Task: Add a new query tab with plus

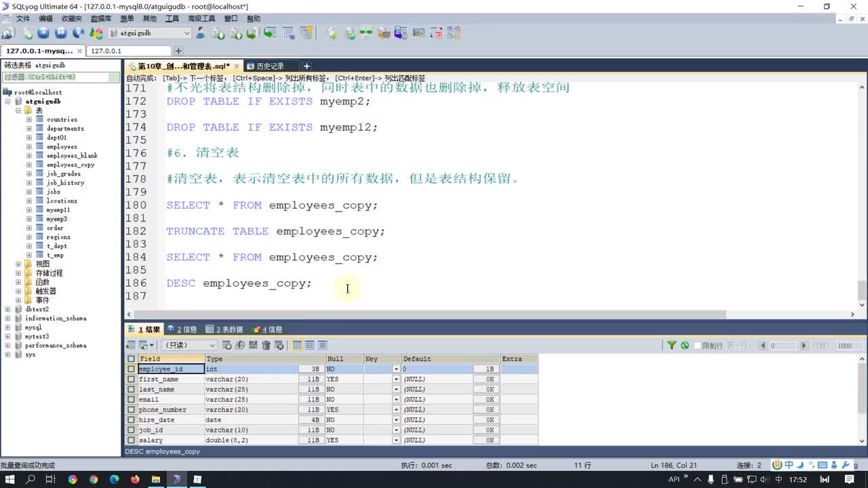Action: tap(307, 66)
